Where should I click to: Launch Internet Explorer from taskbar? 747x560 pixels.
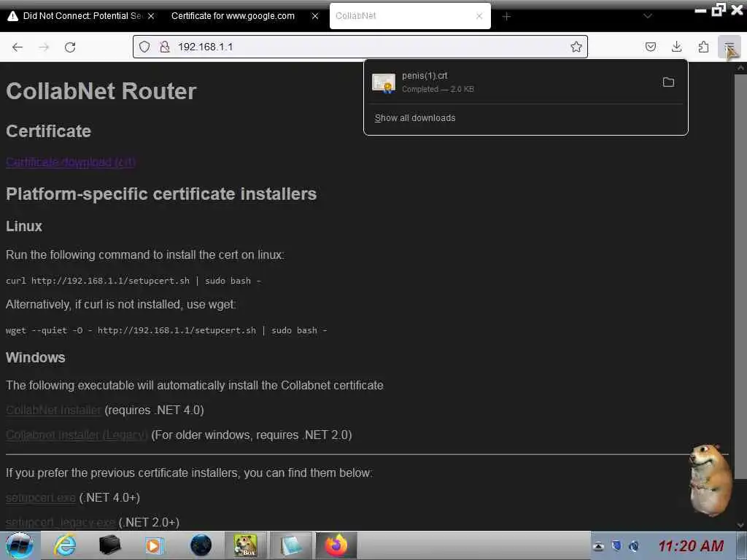click(65, 545)
